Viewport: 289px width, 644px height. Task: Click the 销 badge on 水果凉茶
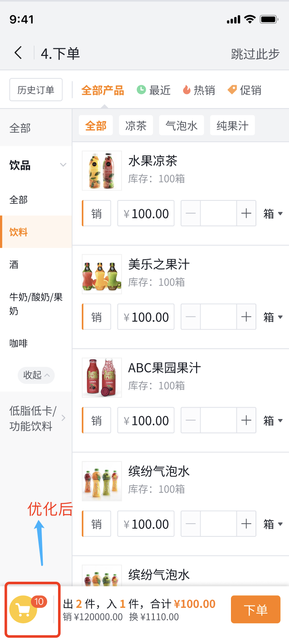tap(96, 213)
